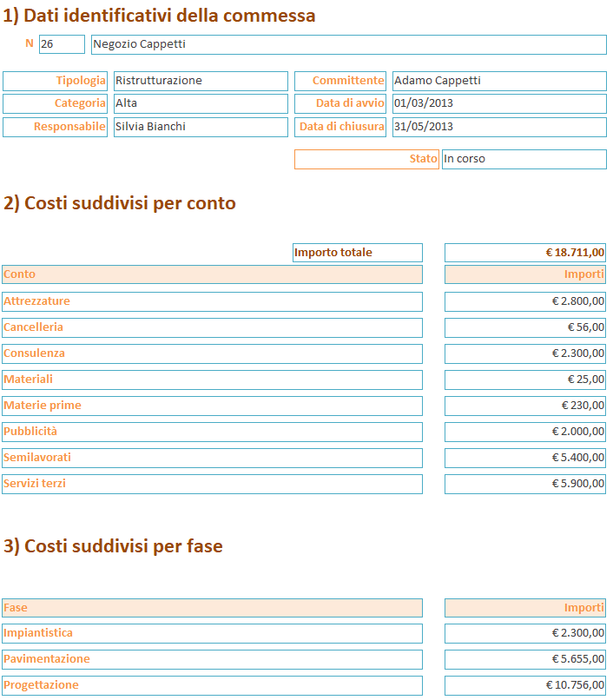The width and height of the screenshot is (613, 700).
Task: Select the Attrezzature row
Action: [212, 301]
